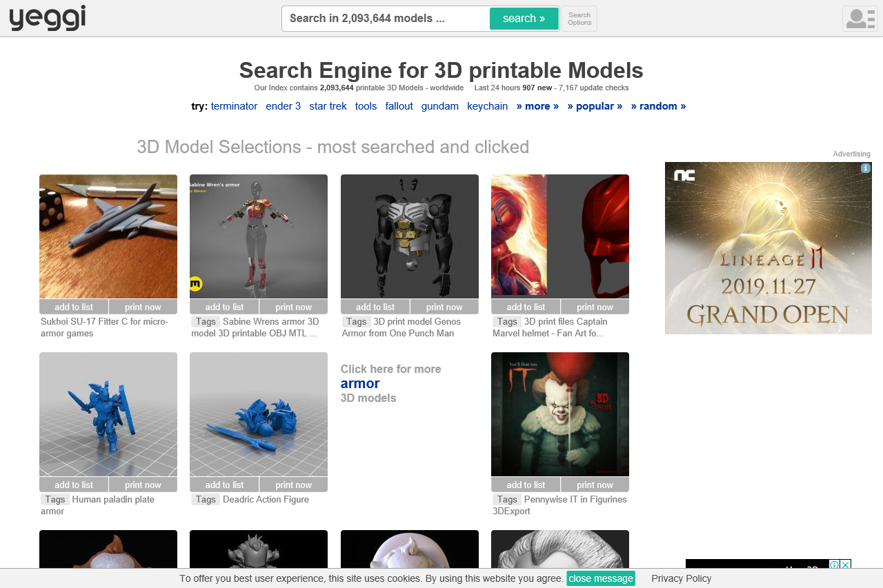This screenshot has height=588, width=883.
Task: Open the Pennywise IT figurine thumbnail
Action: 559,414
